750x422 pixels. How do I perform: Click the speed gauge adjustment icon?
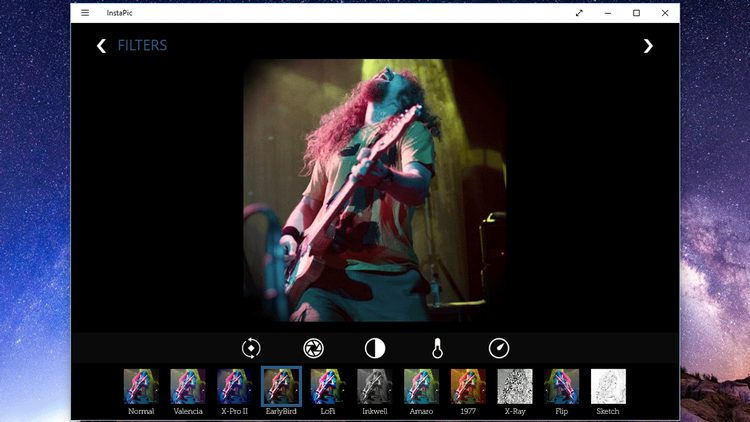click(x=499, y=348)
